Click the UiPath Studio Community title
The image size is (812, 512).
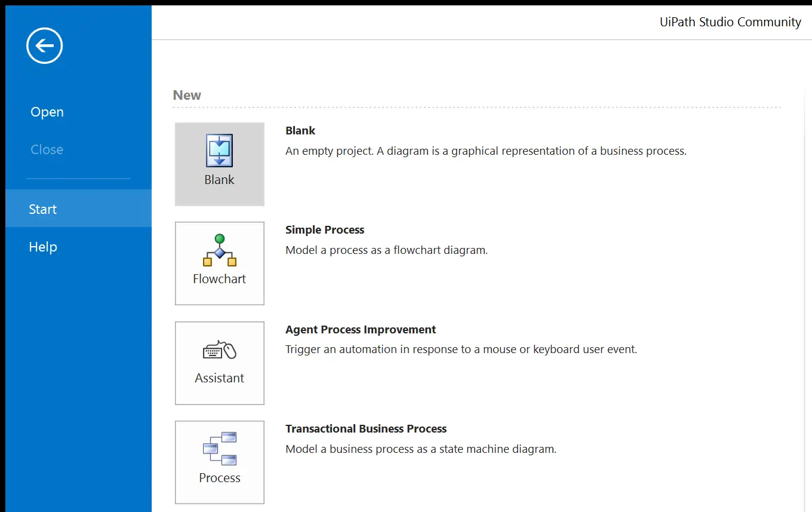[x=730, y=22]
